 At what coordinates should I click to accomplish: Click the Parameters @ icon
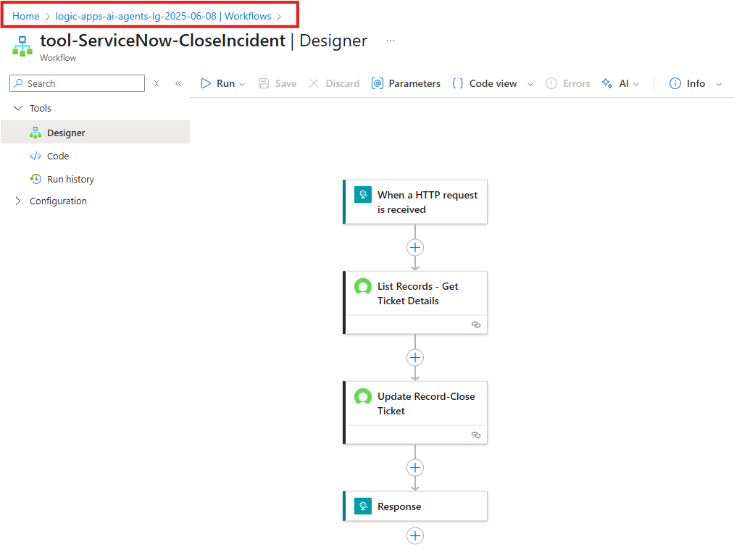click(378, 83)
